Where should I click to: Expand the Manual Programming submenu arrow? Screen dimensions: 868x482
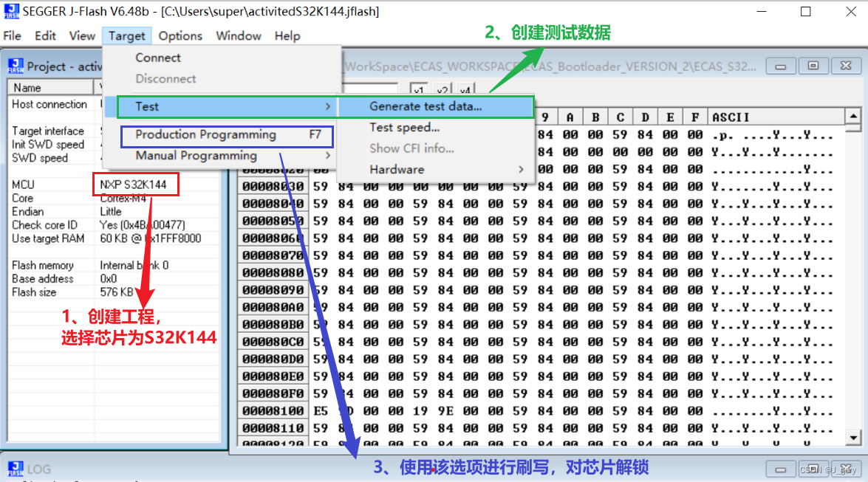(x=328, y=156)
